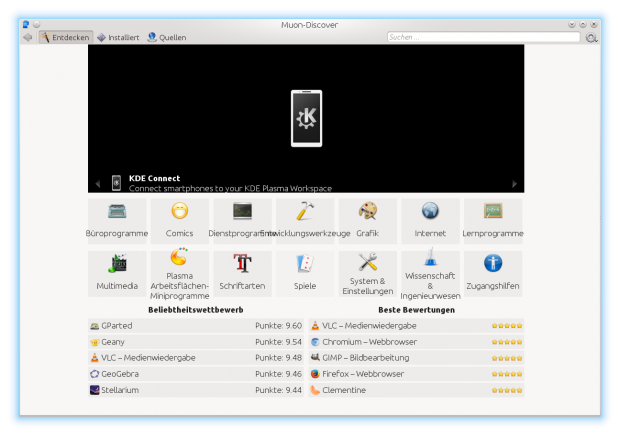The height and width of the screenshot is (436, 620).
Task: Click Clementine's five-star rating
Action: coord(507,391)
